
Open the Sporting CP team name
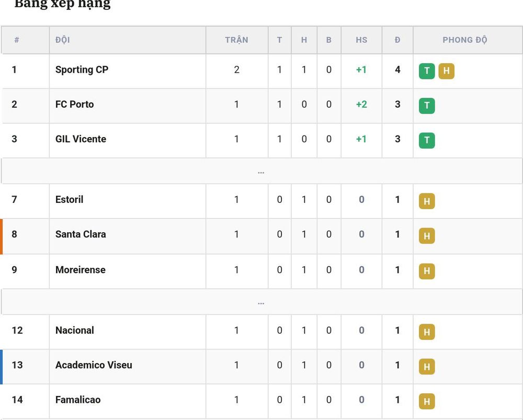[82, 70]
